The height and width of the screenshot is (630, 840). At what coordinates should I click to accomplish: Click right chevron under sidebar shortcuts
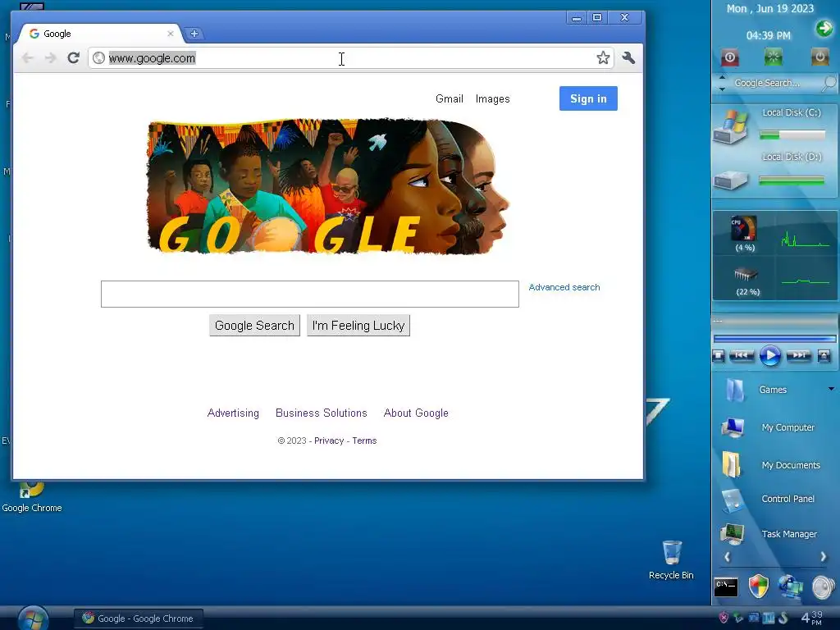point(823,557)
